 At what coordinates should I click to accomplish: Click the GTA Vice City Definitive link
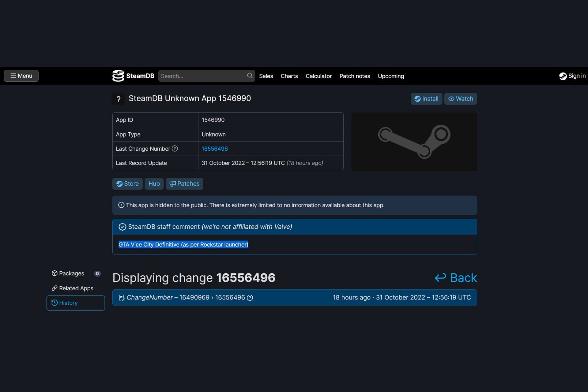[183, 244]
